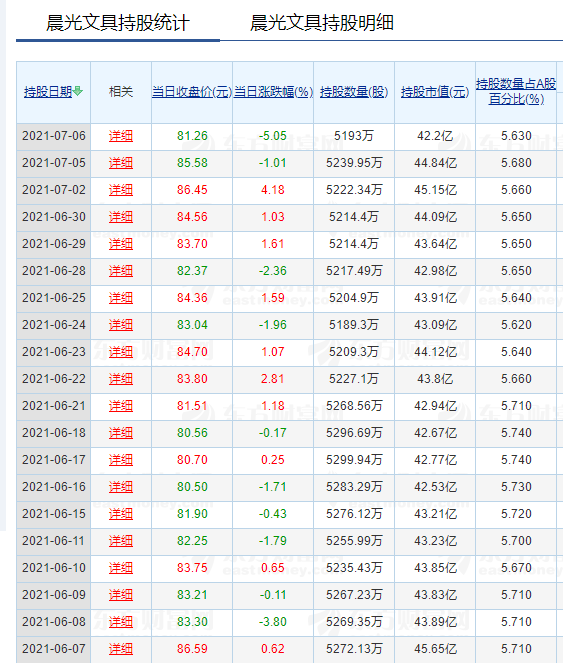Open 详细 link for 2021-06-24

(x=121, y=325)
